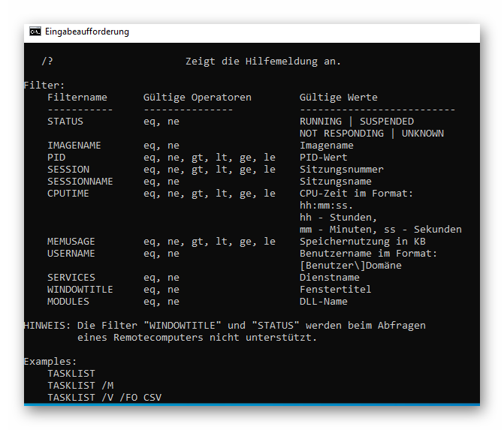Click the WINDOWTITLE filter name in the table
The height and width of the screenshot is (430, 504).
pos(80,290)
